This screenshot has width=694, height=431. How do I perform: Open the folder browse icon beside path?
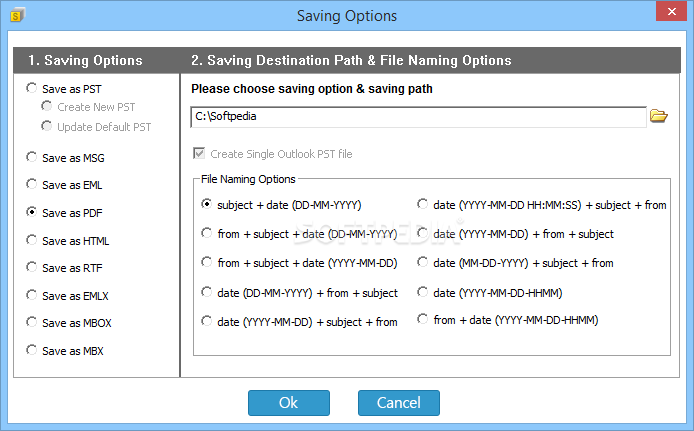click(659, 116)
